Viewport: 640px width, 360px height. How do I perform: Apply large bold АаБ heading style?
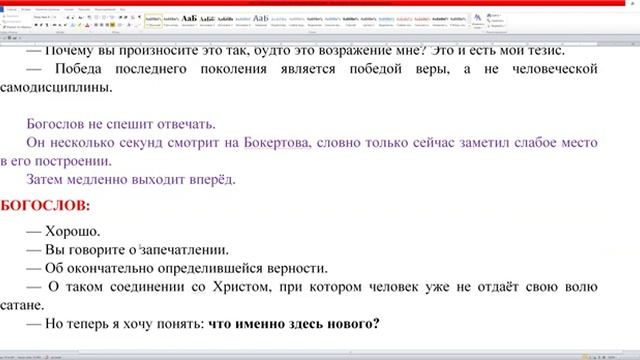click(189, 21)
